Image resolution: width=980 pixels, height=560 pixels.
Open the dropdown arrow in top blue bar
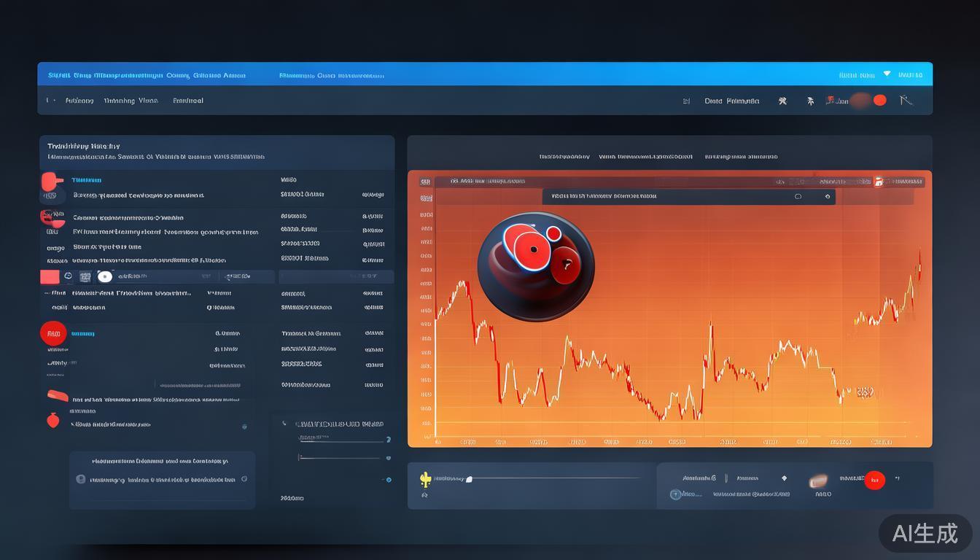tap(887, 74)
